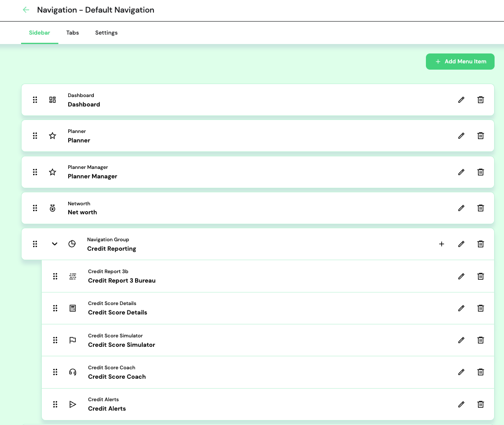Click the Credit Alerts drag handle
Viewport: 504px width, 425px height.
(x=55, y=404)
